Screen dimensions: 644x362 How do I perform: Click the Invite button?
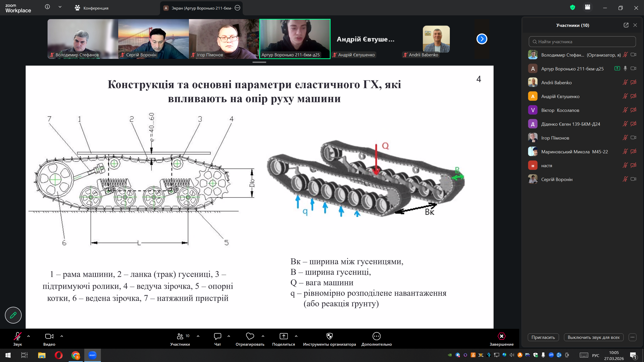coord(543,337)
